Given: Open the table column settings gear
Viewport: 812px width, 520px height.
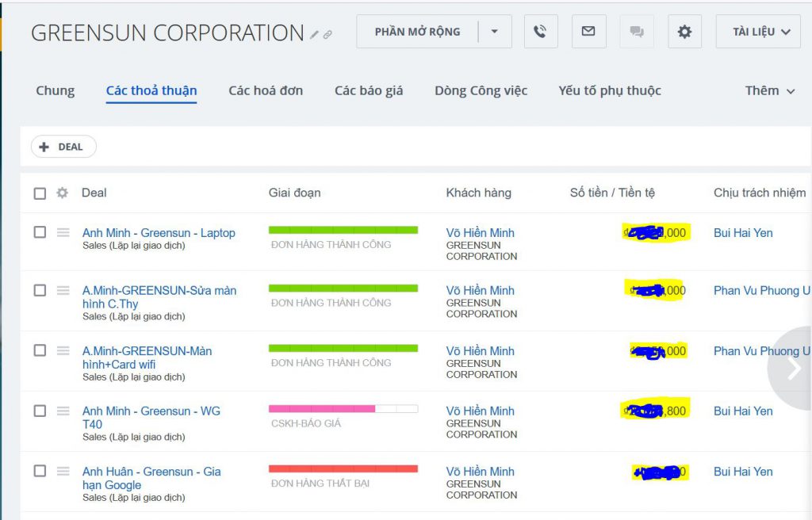Looking at the screenshot, I should (x=62, y=193).
